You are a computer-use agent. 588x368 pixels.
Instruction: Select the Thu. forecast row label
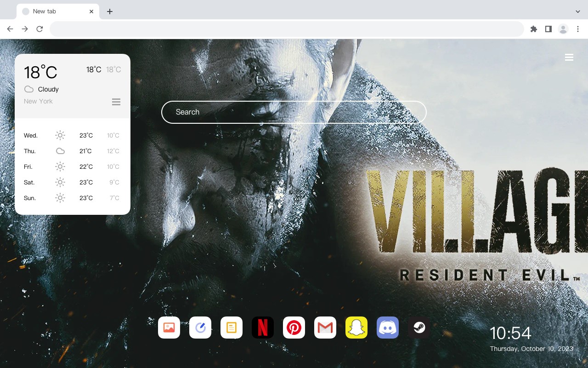tap(30, 151)
